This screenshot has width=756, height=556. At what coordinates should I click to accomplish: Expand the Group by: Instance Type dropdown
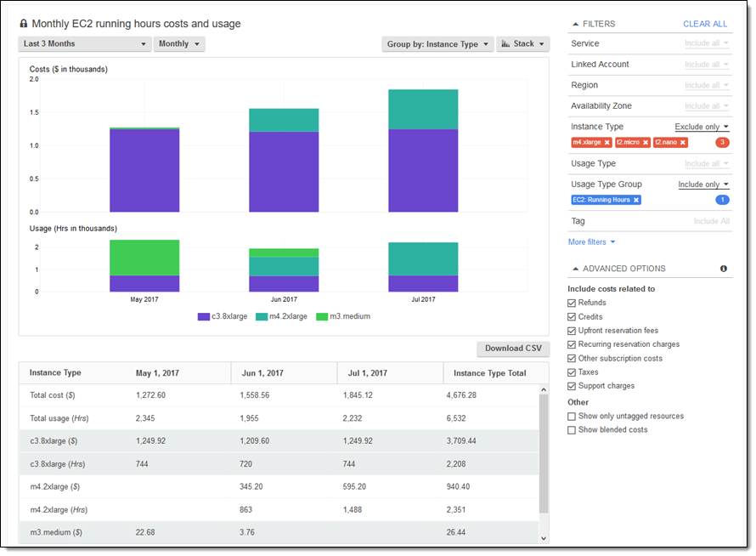tap(437, 44)
